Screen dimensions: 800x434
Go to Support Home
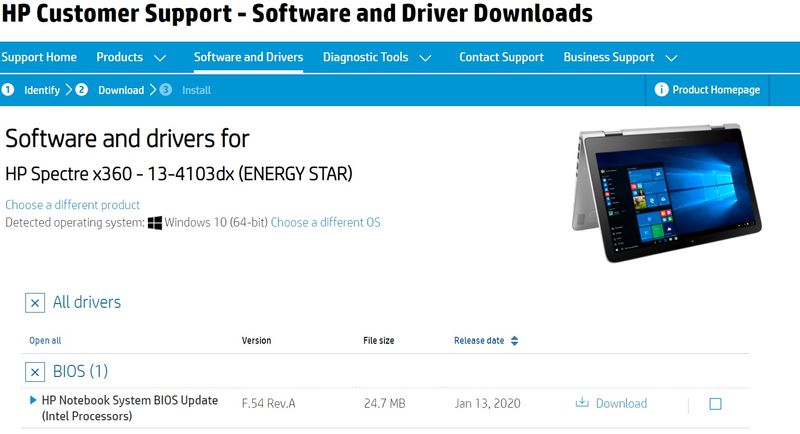click(x=39, y=57)
